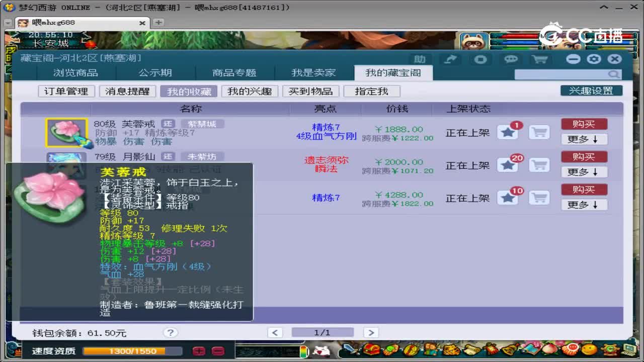Open 买到物品 section

[x=310, y=91]
